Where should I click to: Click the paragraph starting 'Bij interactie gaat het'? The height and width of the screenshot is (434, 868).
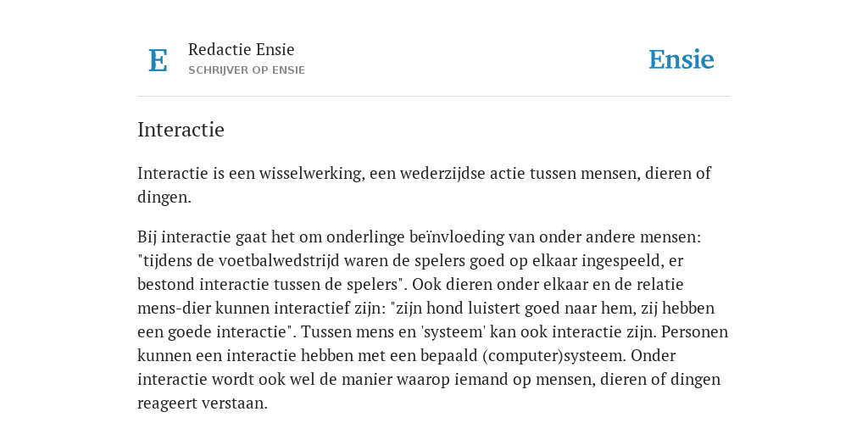pyautogui.click(x=433, y=320)
